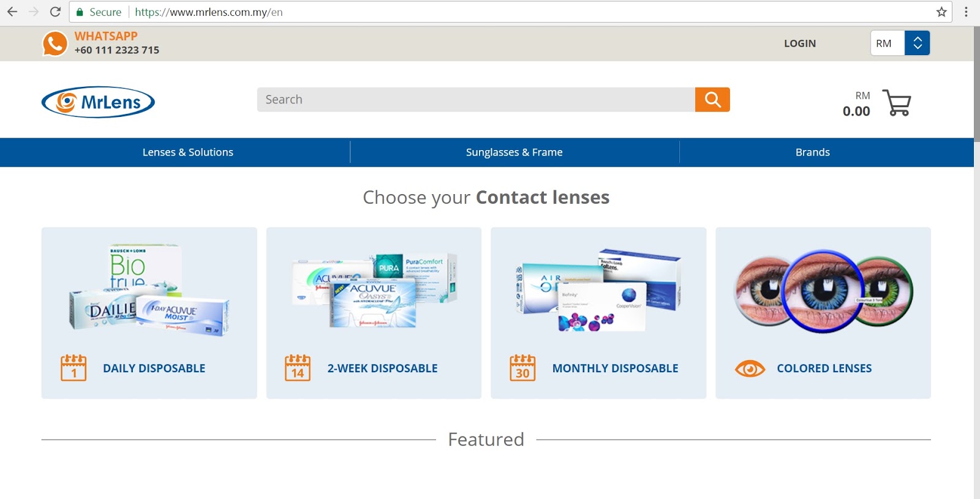Click the calendar '30' monthly icon

point(523,367)
